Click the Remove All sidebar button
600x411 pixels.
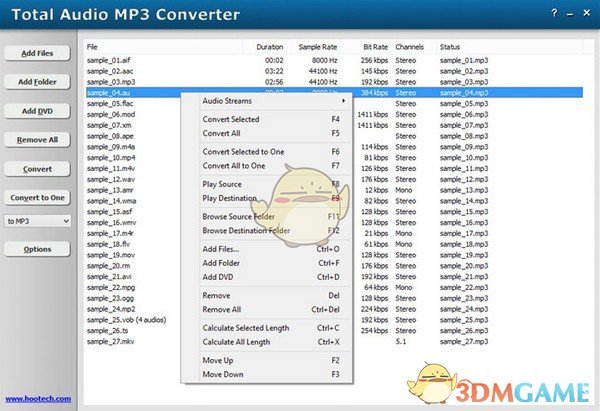[37, 140]
